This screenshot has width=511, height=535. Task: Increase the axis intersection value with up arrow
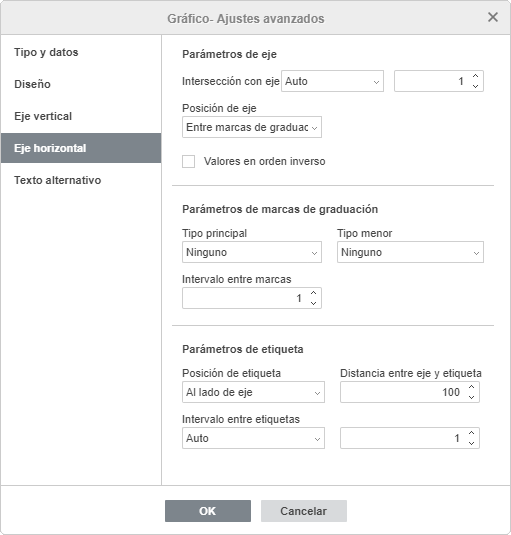[x=475, y=76]
